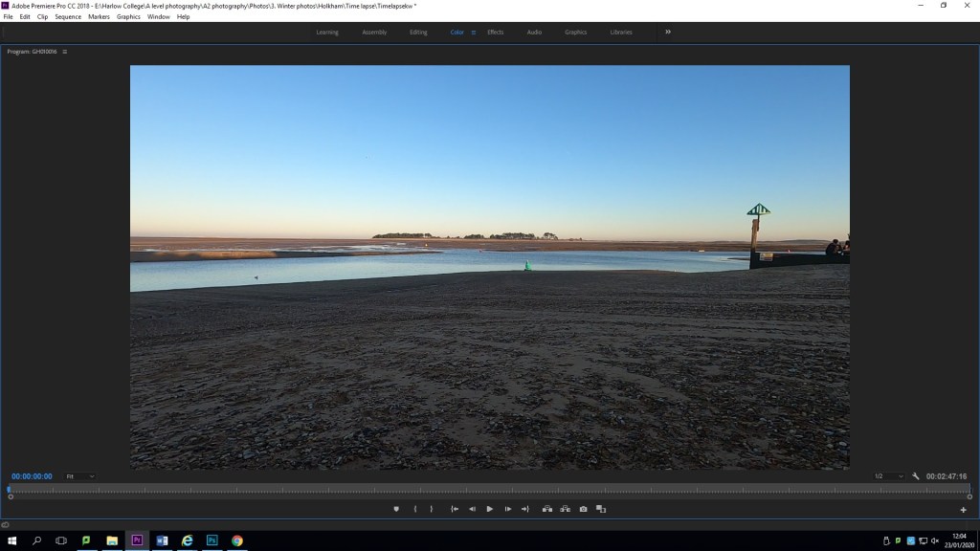Click the Add Marker icon

pyautogui.click(x=396, y=509)
